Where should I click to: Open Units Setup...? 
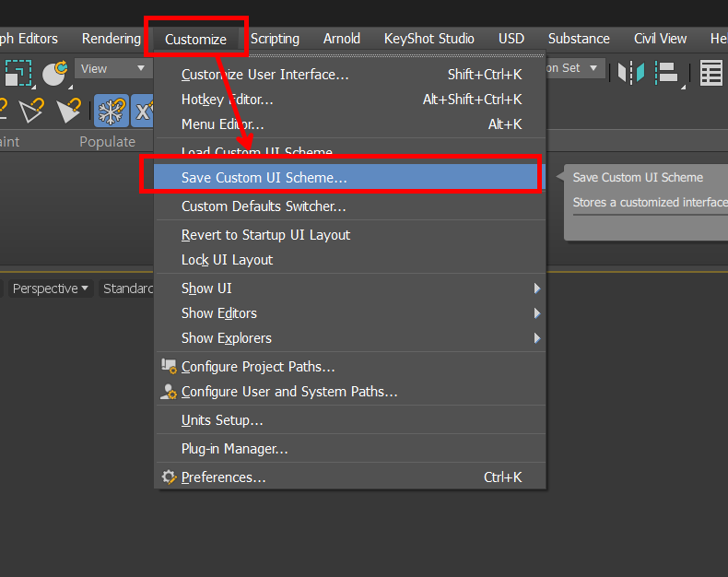(350, 420)
